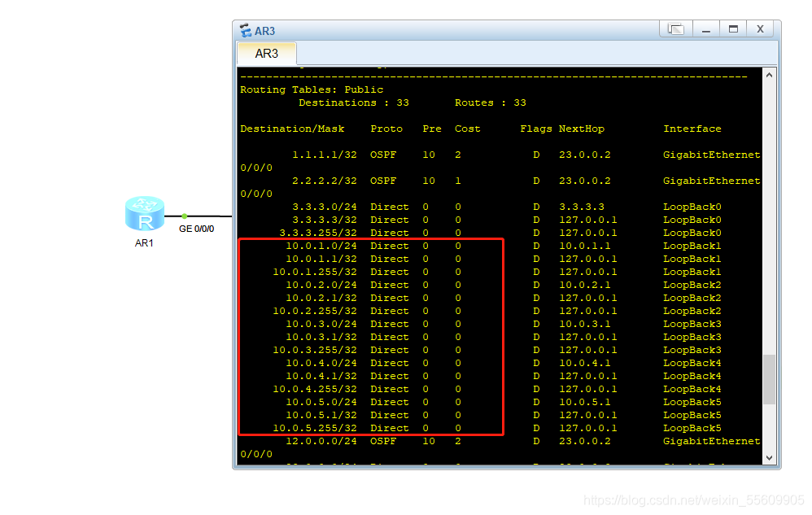Click the Proto column header

386,129
